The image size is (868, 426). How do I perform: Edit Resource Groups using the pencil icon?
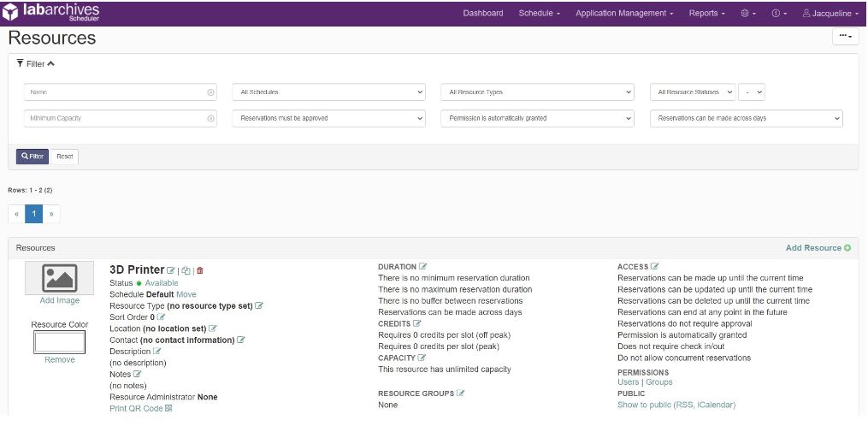pyautogui.click(x=461, y=393)
